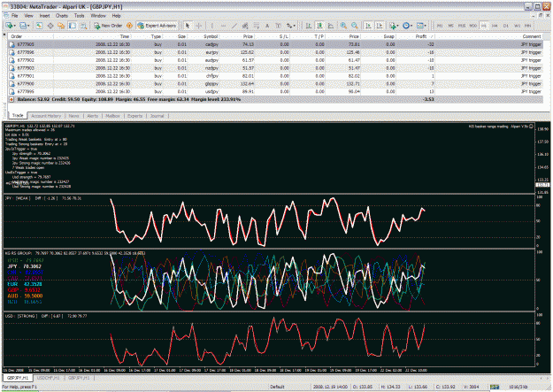Select the Cursor arrow tool
Viewport: 553px width, 392px height.
click(x=188, y=26)
